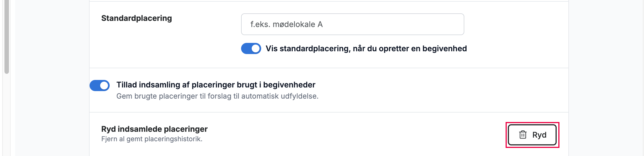
Task: Click the 'Gem brugte placeringer' description text
Action: tap(217, 96)
